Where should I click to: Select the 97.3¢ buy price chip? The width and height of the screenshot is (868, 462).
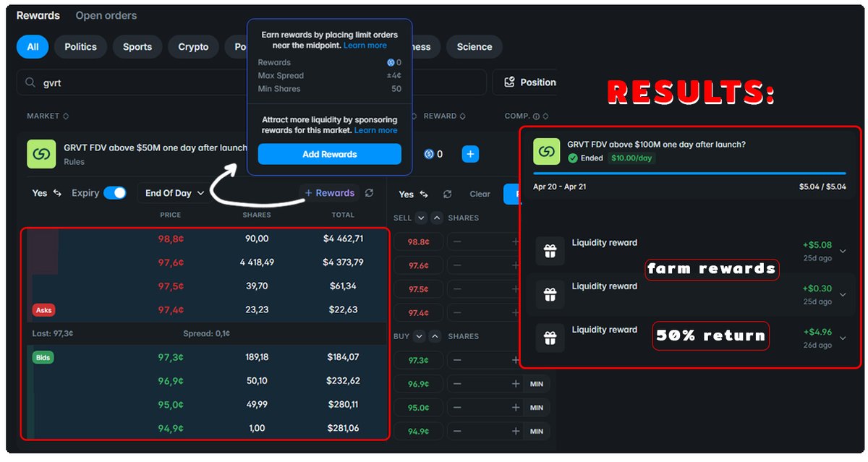point(418,360)
